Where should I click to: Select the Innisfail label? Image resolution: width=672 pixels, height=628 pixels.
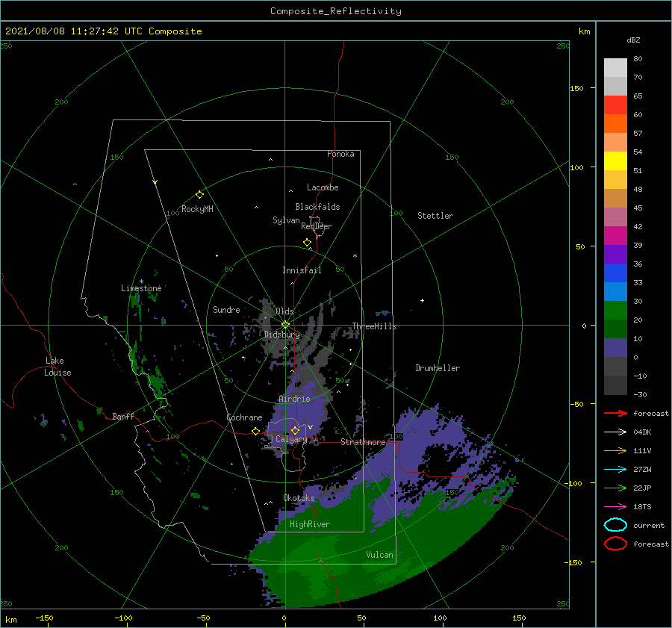302,270
